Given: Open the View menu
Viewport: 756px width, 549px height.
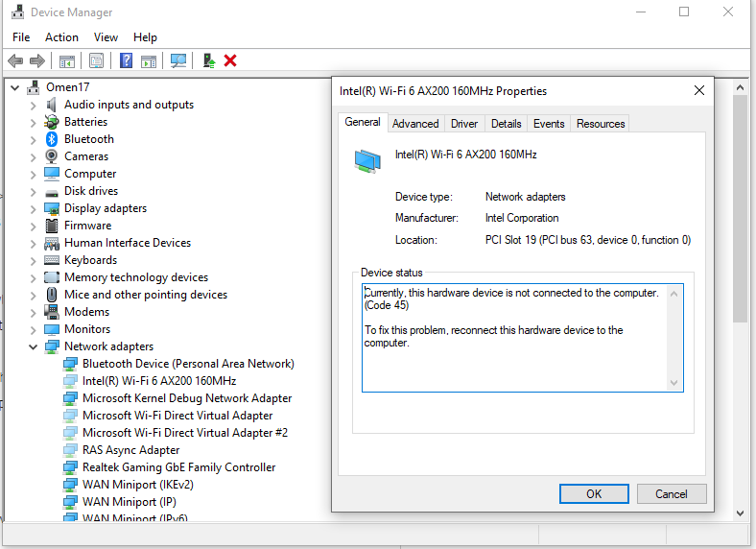Looking at the screenshot, I should click(106, 37).
